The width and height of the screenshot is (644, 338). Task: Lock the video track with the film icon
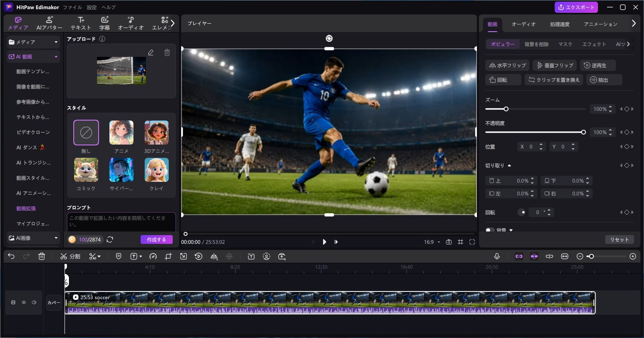13,302
